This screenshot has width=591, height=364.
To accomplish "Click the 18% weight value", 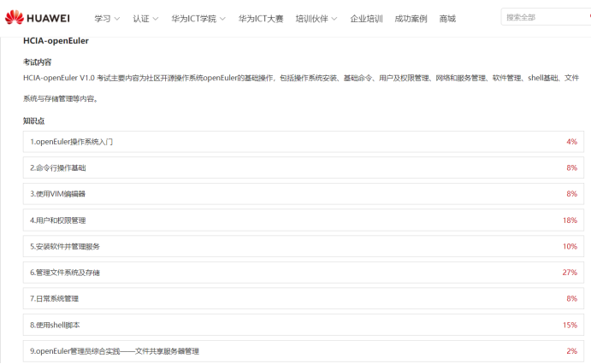I will pos(570,220).
